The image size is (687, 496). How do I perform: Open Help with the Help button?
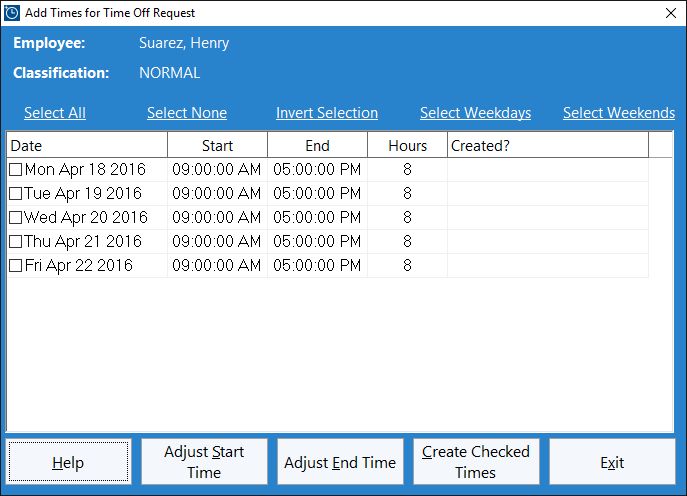tap(68, 462)
